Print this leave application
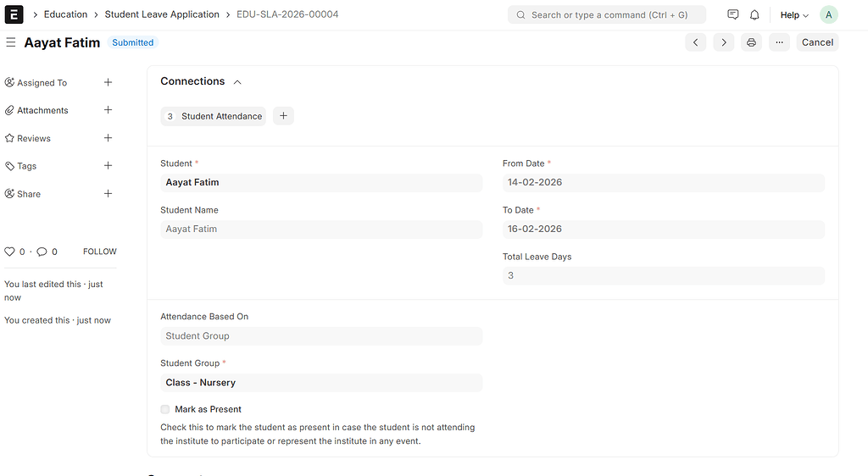Viewport: 868px width, 476px height. [751, 42]
